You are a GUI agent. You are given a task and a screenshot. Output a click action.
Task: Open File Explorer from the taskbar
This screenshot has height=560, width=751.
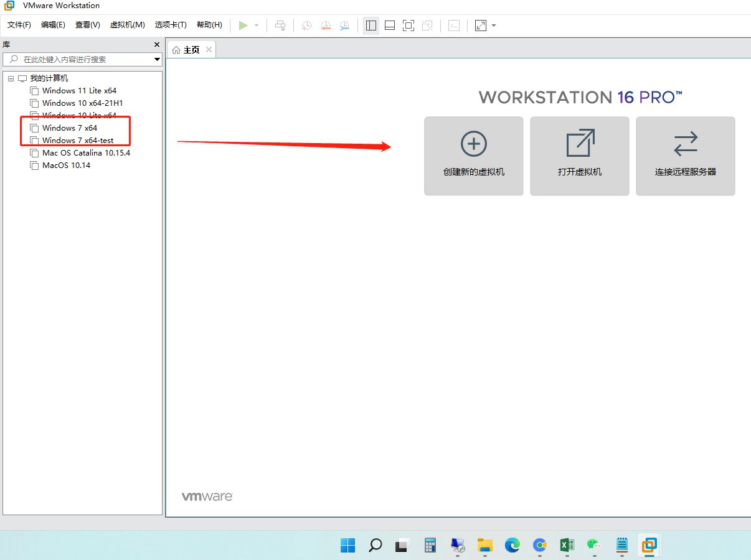485,545
